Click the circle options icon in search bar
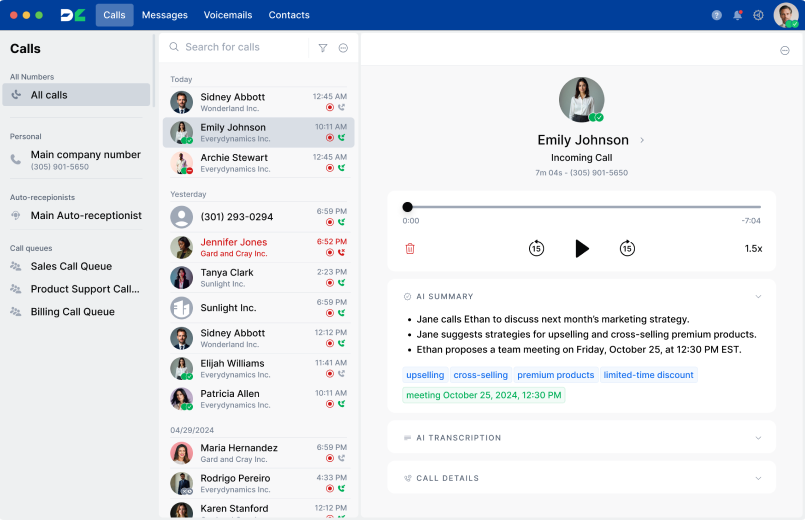 pos(343,47)
